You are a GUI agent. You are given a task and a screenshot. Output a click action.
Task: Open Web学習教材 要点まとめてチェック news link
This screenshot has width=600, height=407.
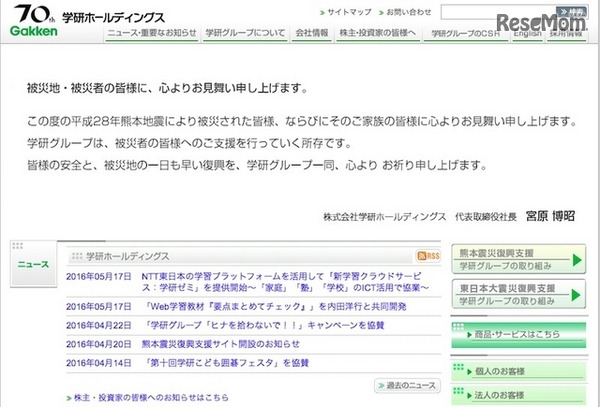pos(275,306)
